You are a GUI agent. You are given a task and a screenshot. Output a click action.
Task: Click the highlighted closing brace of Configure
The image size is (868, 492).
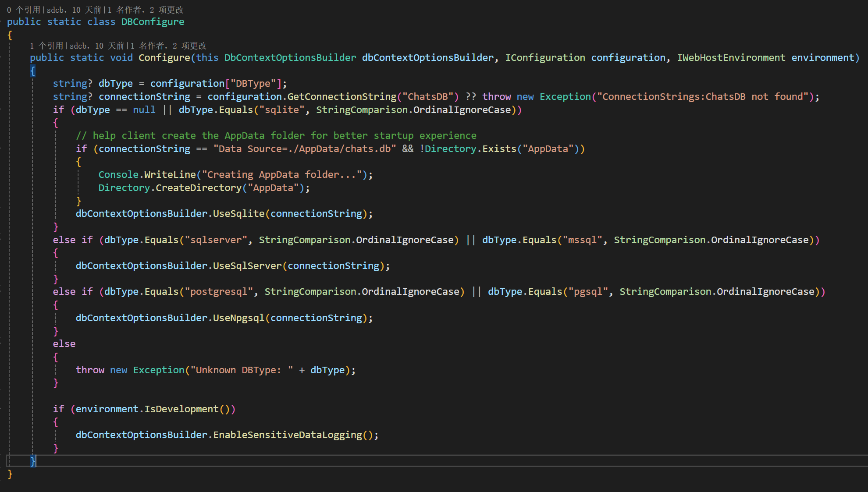point(33,460)
